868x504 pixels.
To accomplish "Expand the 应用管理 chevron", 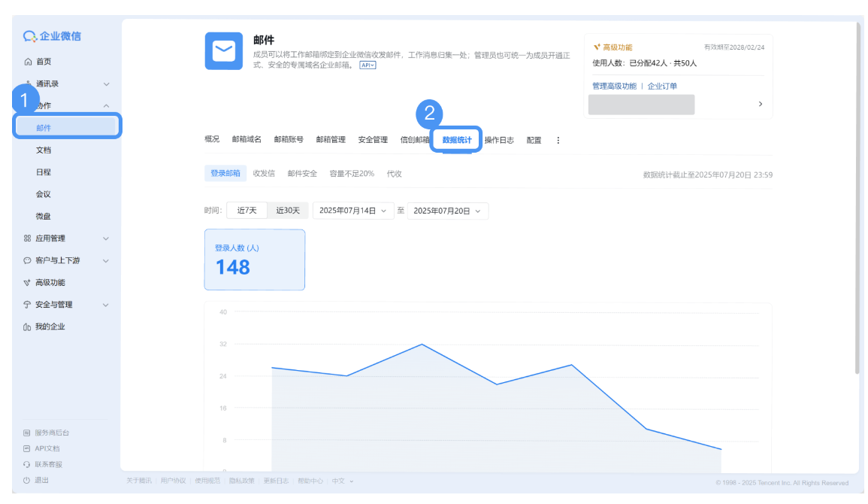I will [x=106, y=238].
